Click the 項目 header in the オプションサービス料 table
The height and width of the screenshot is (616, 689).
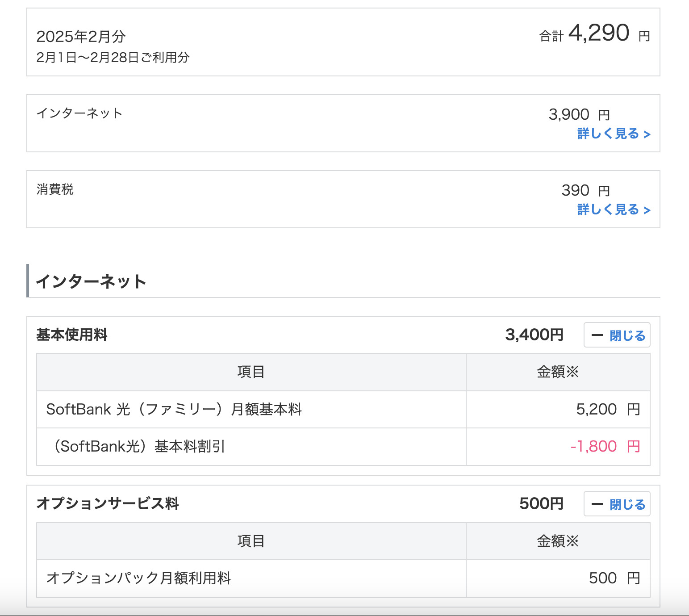tap(251, 541)
